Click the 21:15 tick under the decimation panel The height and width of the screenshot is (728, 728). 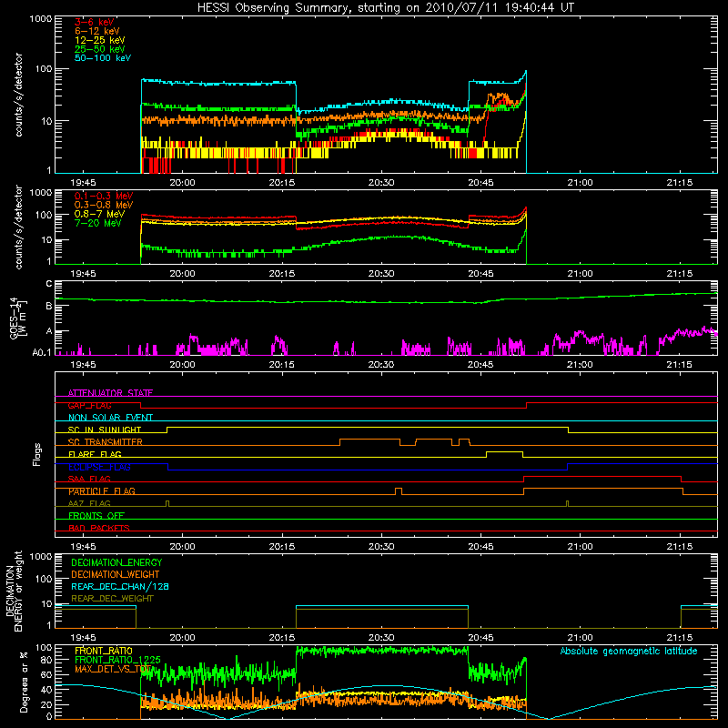coord(679,638)
